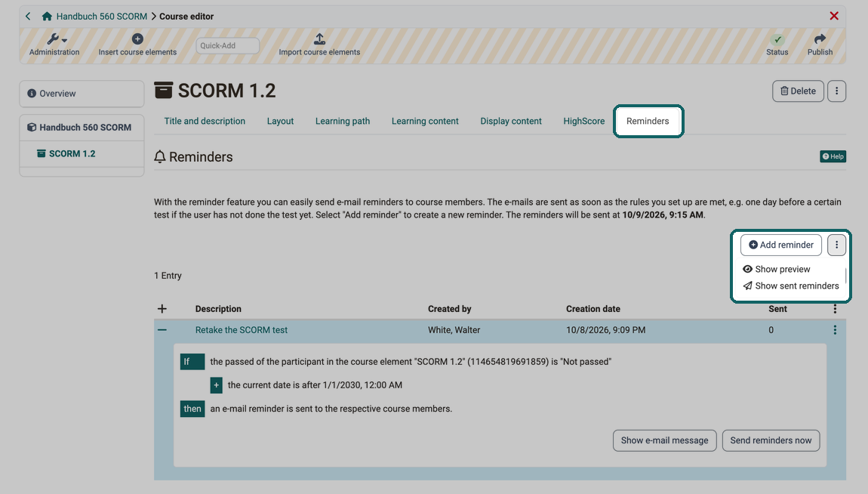The height and width of the screenshot is (494, 868).
Task: Click the "10/8/2026, 9:09 PM" date cell
Action: [x=605, y=330]
